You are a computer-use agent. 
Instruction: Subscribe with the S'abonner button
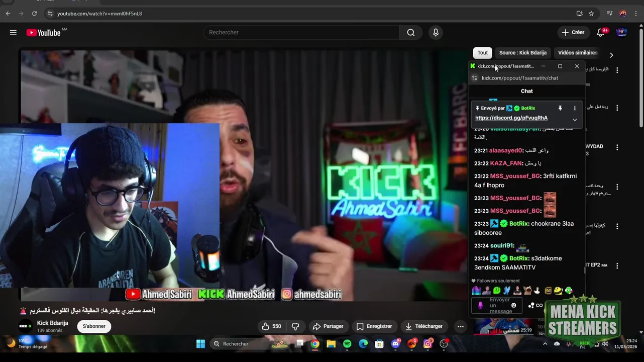(x=94, y=326)
